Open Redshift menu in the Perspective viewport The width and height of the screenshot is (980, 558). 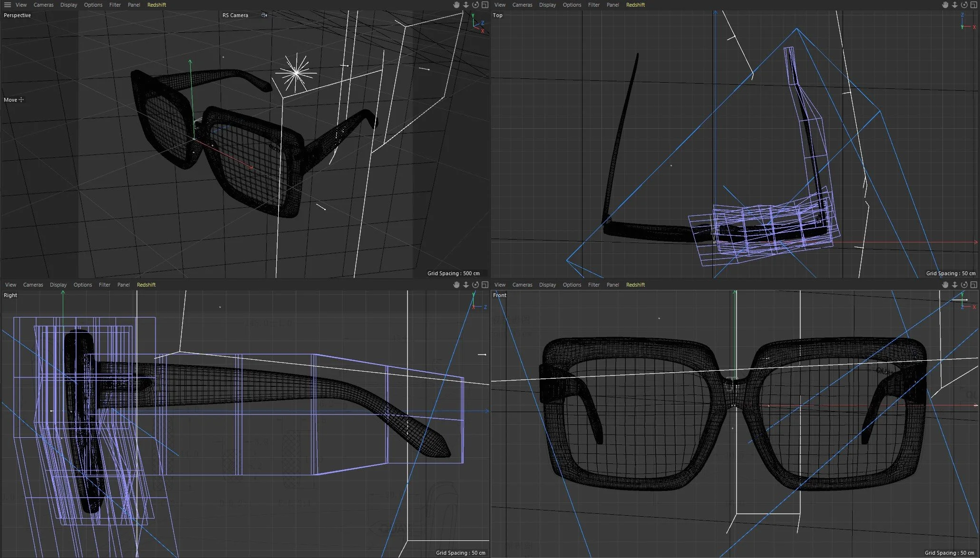tap(156, 5)
